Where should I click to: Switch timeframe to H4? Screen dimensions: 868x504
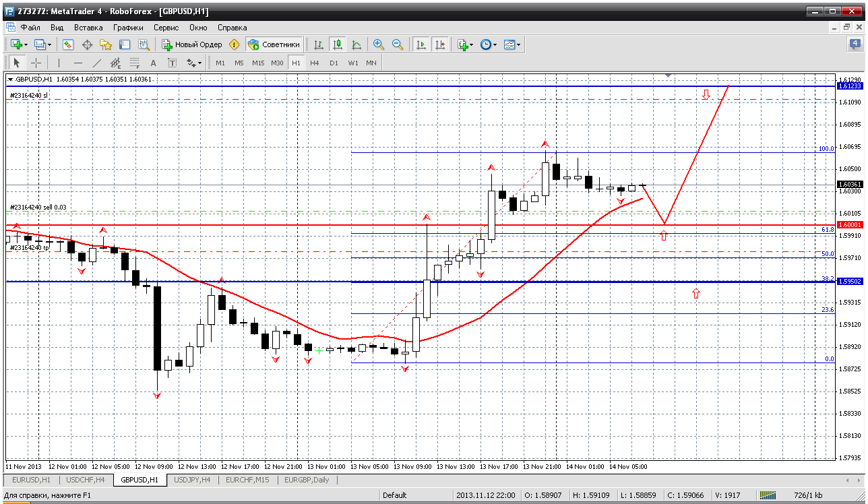(315, 63)
